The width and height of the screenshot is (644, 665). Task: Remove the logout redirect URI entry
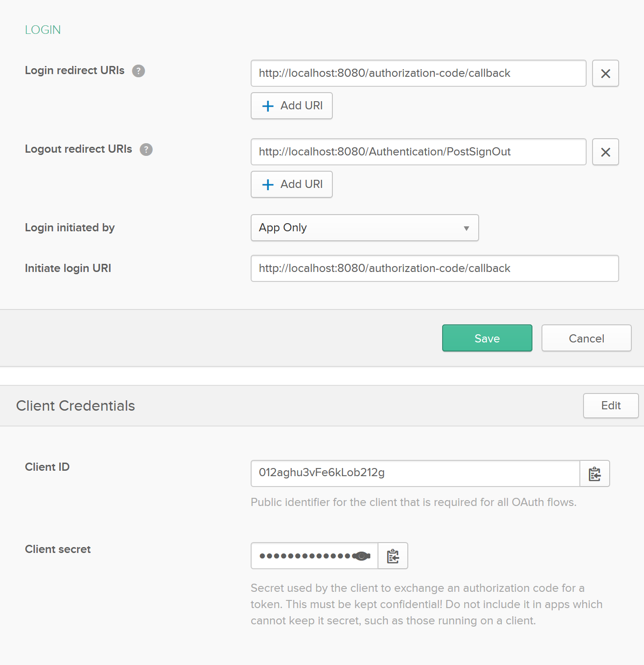pos(605,152)
